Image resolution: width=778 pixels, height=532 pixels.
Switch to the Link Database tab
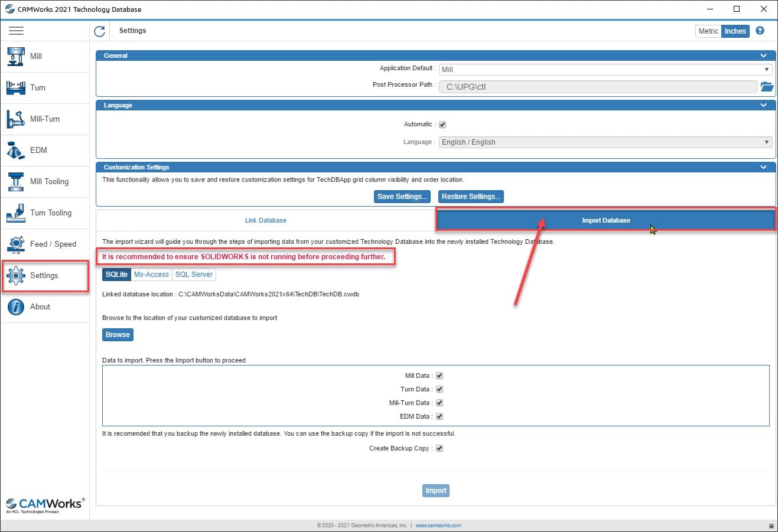click(x=266, y=220)
